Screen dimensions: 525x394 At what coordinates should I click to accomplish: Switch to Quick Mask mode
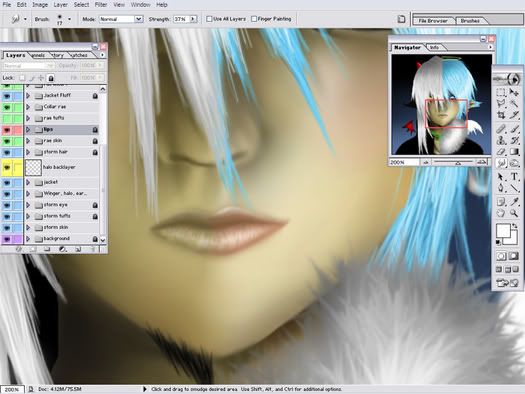514,256
